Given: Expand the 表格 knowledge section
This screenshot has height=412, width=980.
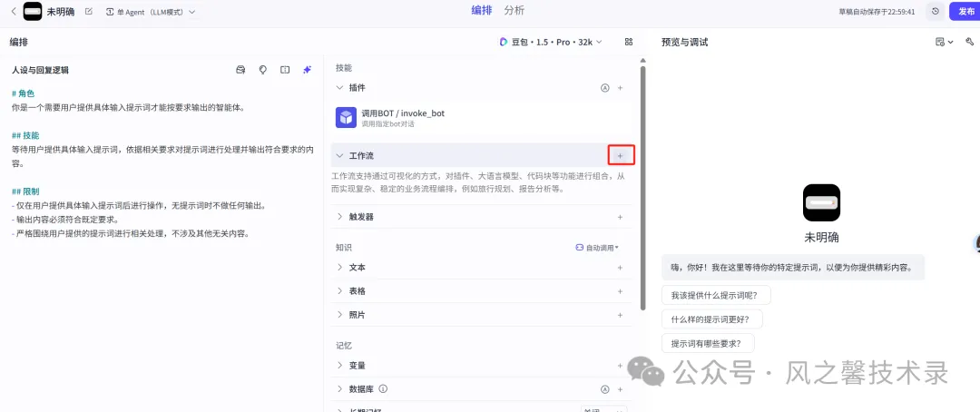Looking at the screenshot, I should pyautogui.click(x=340, y=290).
